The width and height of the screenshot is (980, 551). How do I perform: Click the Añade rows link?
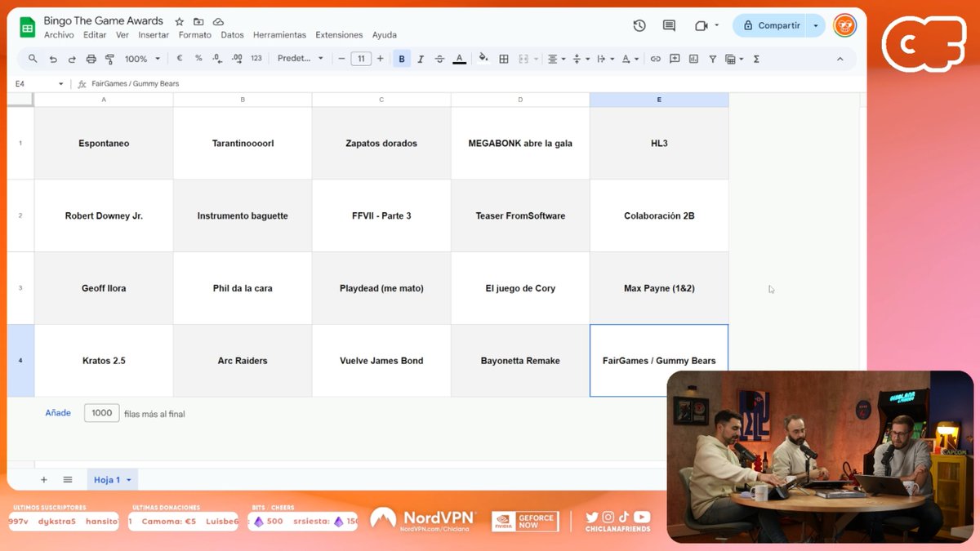[x=58, y=413]
